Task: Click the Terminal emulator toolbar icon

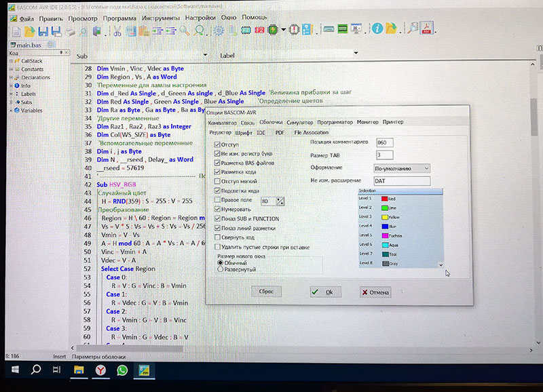Action: 329,29
